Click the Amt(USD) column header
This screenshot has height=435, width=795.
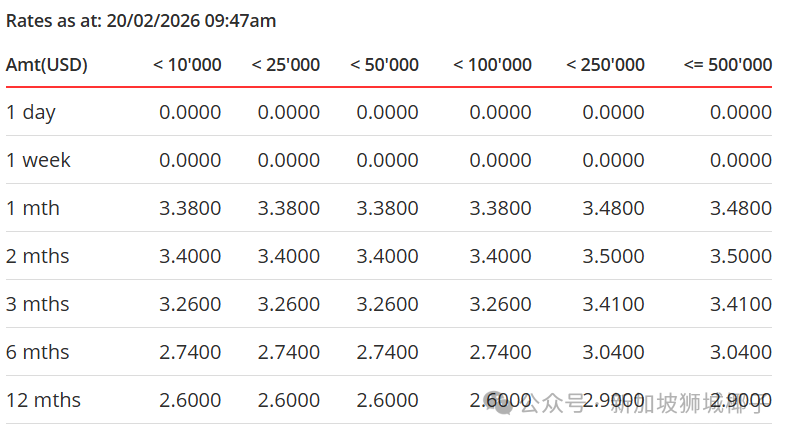tap(47, 65)
